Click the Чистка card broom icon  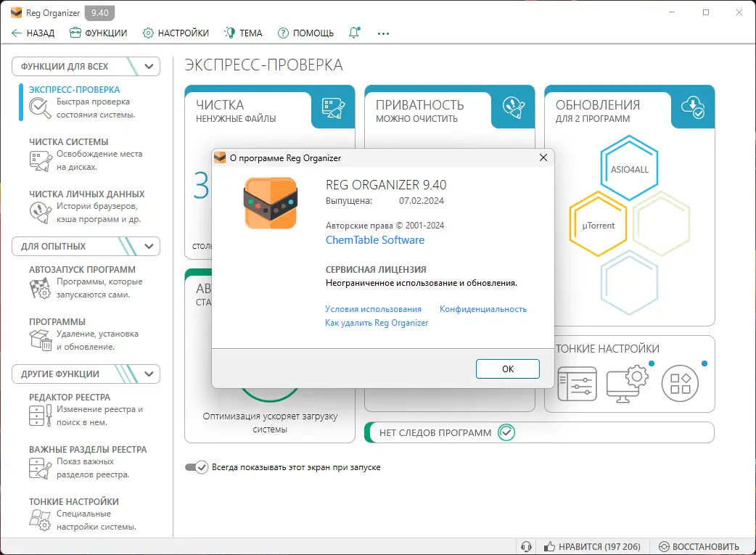[x=333, y=107]
